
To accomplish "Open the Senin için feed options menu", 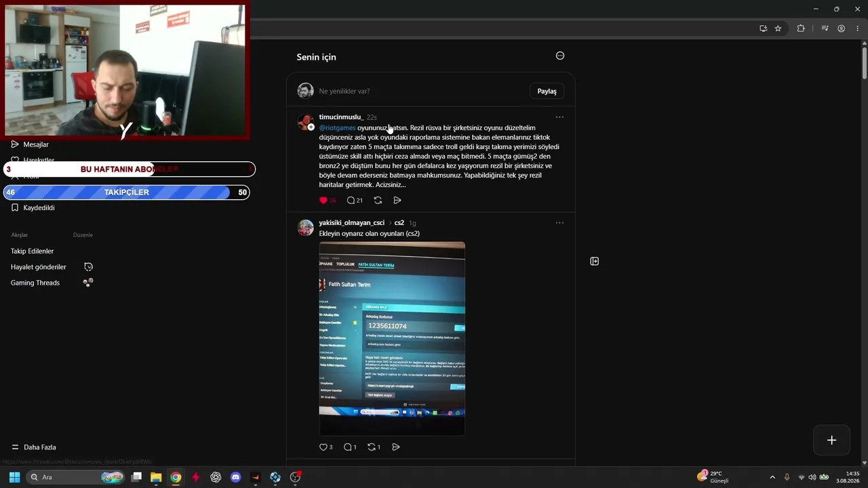I will coord(560,56).
